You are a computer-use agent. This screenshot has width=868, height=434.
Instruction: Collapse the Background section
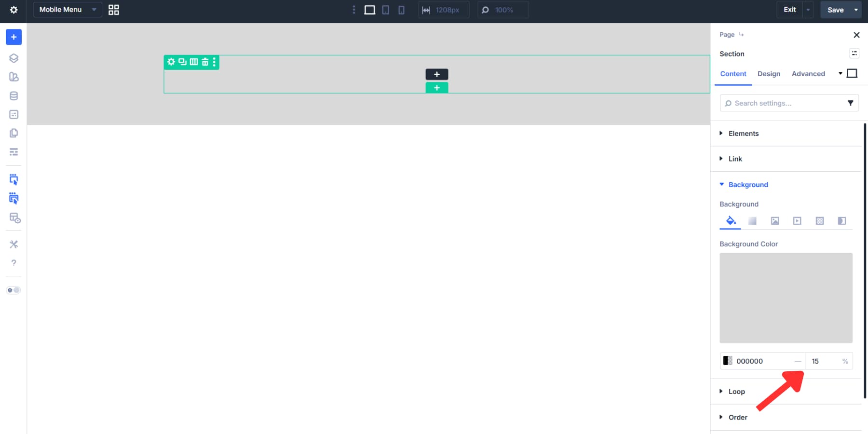point(748,184)
